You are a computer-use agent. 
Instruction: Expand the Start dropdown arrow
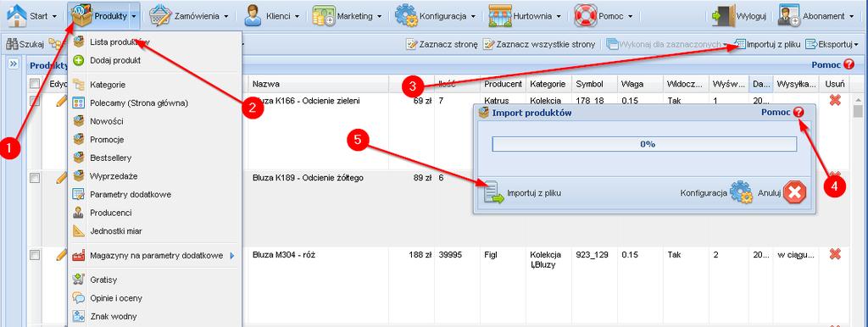point(54,17)
